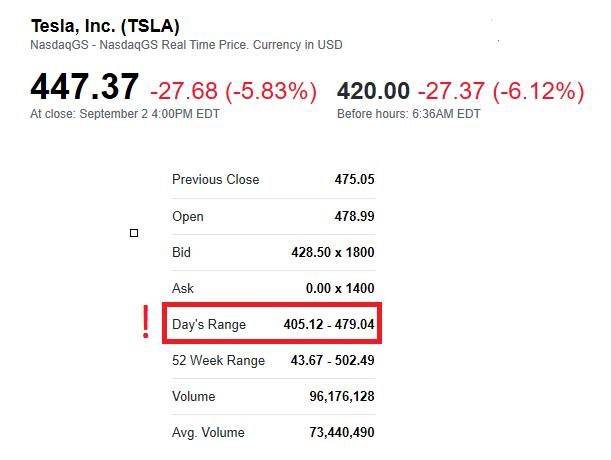Select the NasdaqGS Real Time Price subtitle
This screenshot has height=460, width=611.
pyautogui.click(x=186, y=45)
